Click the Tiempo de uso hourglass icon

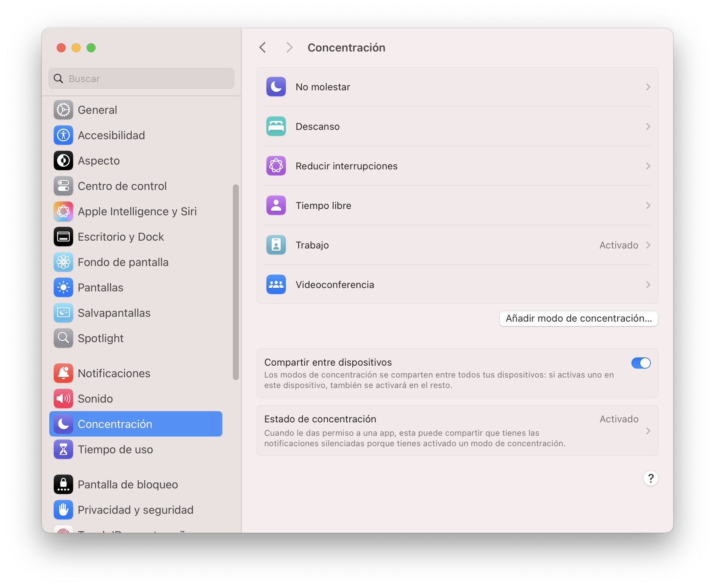click(63, 450)
